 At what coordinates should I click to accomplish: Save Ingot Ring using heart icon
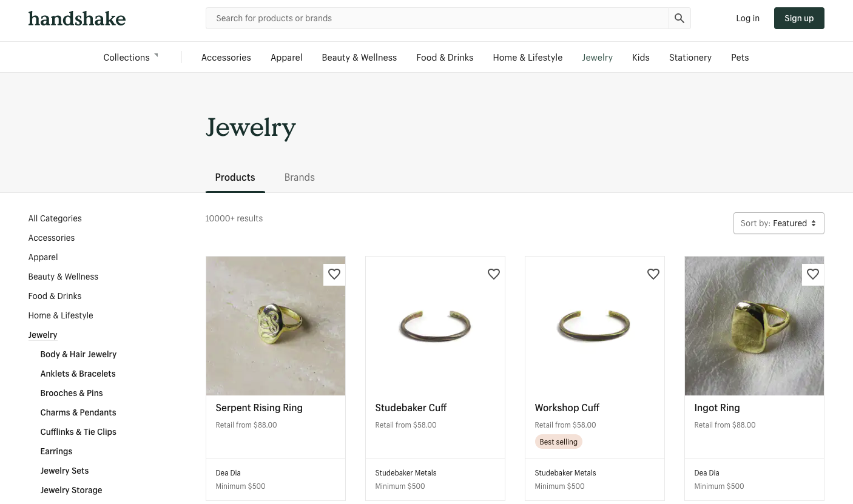coord(813,274)
